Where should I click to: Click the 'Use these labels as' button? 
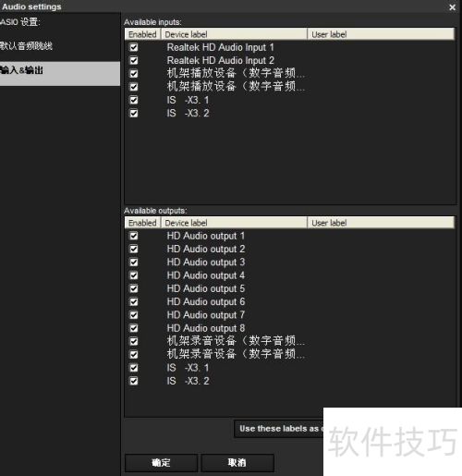279,429
